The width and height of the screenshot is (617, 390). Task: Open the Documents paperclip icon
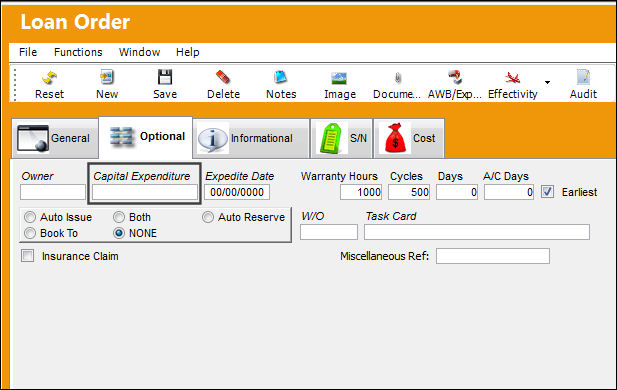click(x=397, y=78)
